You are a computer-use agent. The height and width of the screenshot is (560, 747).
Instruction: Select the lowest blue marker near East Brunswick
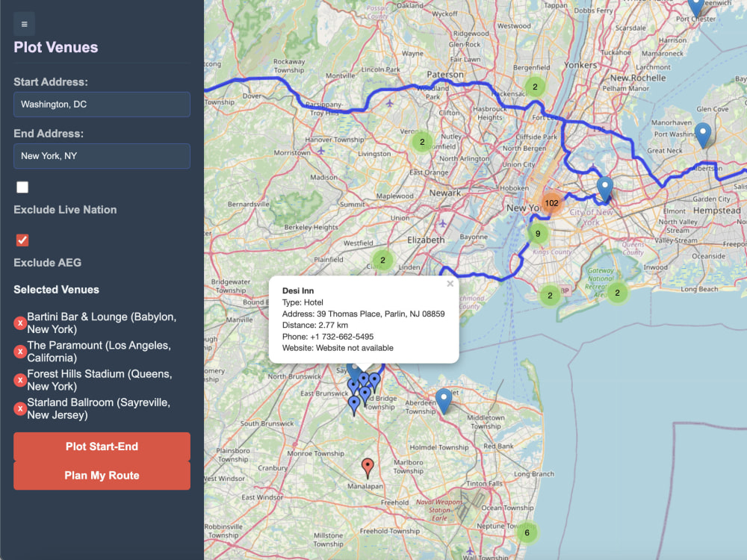354,405
